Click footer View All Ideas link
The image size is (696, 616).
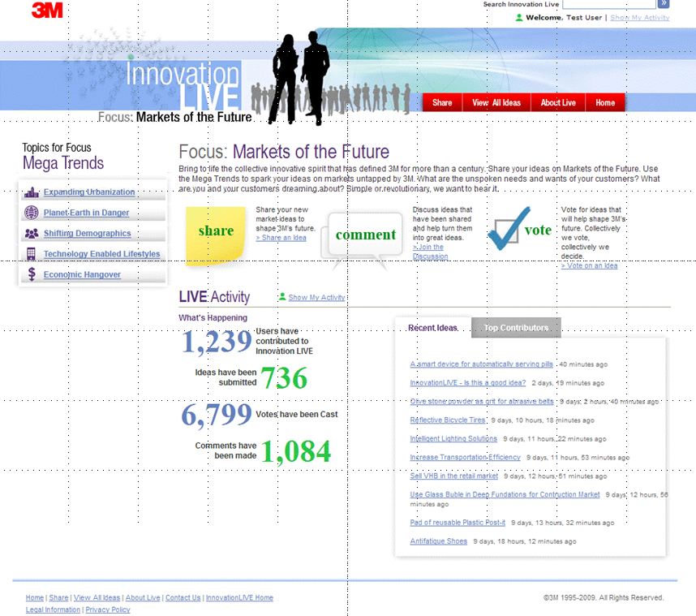[97, 598]
